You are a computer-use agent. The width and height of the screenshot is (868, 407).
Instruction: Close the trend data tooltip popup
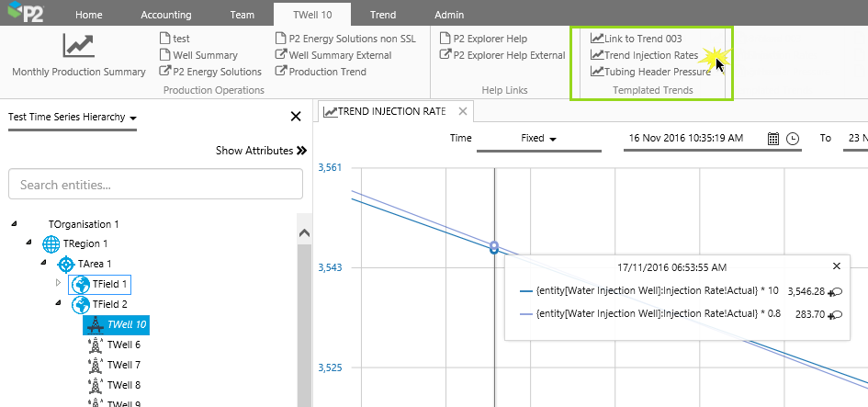(x=836, y=266)
